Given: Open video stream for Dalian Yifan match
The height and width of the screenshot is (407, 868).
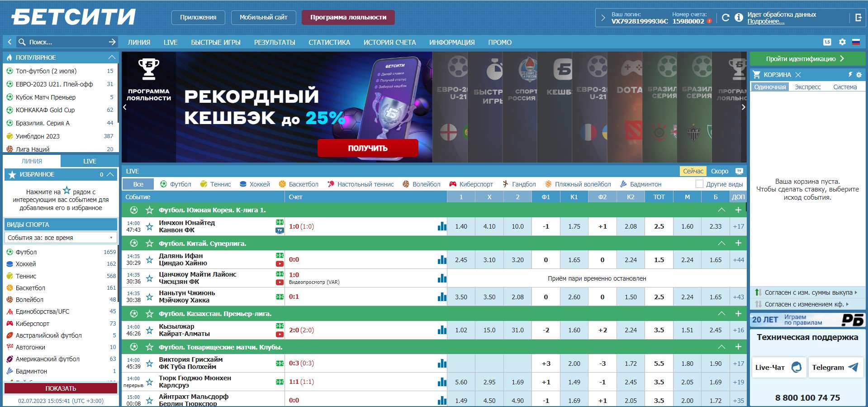Looking at the screenshot, I should tap(280, 263).
